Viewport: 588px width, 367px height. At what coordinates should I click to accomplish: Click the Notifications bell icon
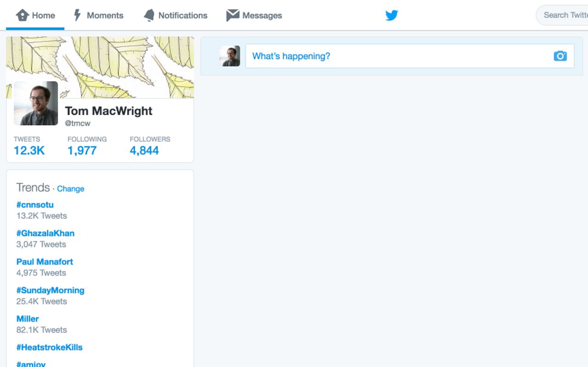click(149, 15)
